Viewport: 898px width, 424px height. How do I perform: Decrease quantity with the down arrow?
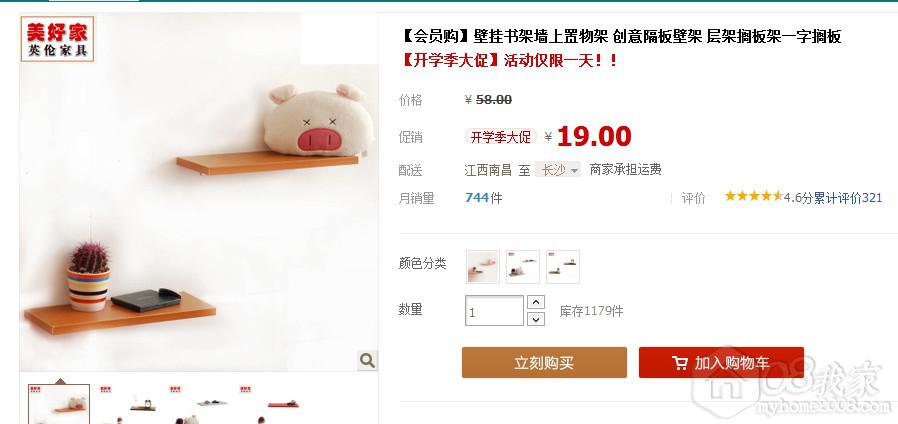tap(535, 319)
